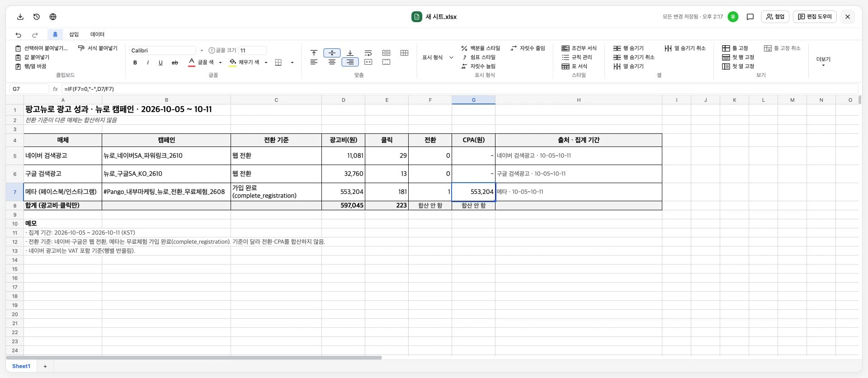Toggle strikethrough formatting
This screenshot has width=868, height=378.
coord(175,62)
